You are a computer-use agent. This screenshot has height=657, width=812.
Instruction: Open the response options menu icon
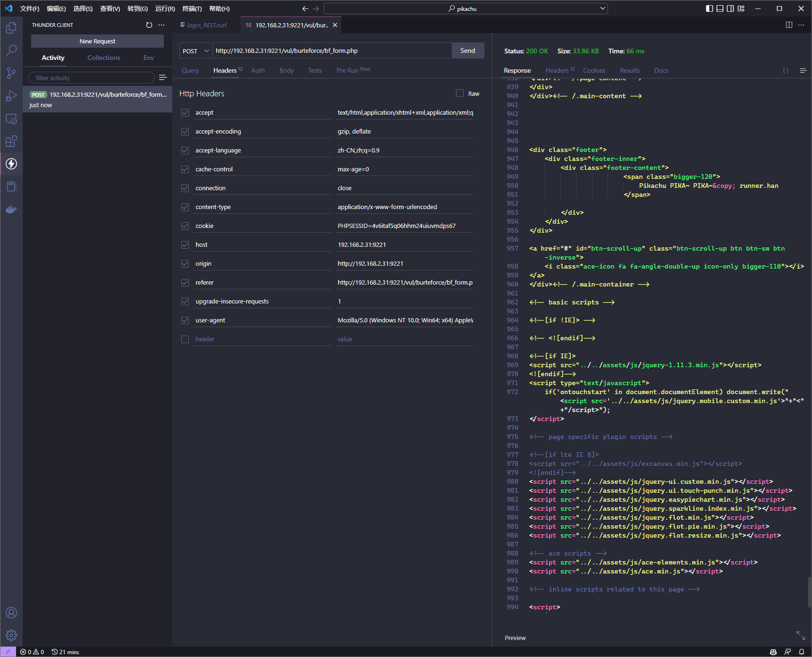pyautogui.click(x=803, y=70)
